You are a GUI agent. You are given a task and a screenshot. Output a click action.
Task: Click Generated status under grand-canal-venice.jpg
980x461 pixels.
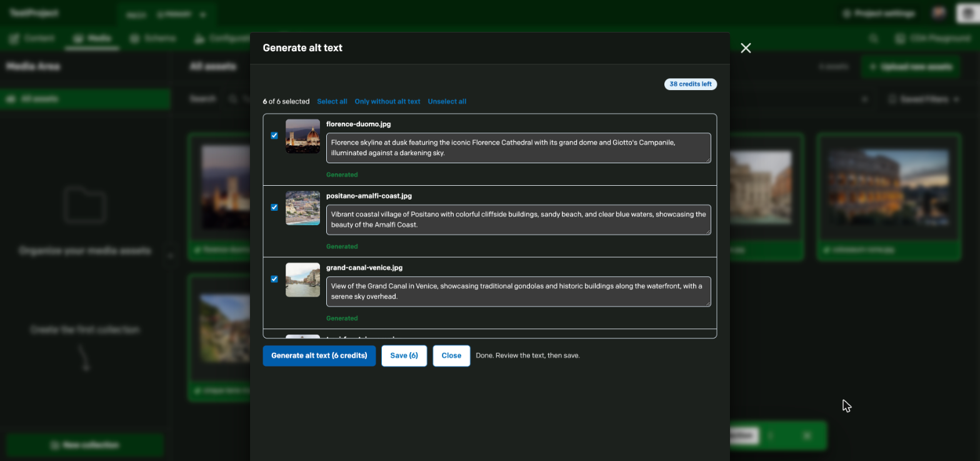pos(342,318)
